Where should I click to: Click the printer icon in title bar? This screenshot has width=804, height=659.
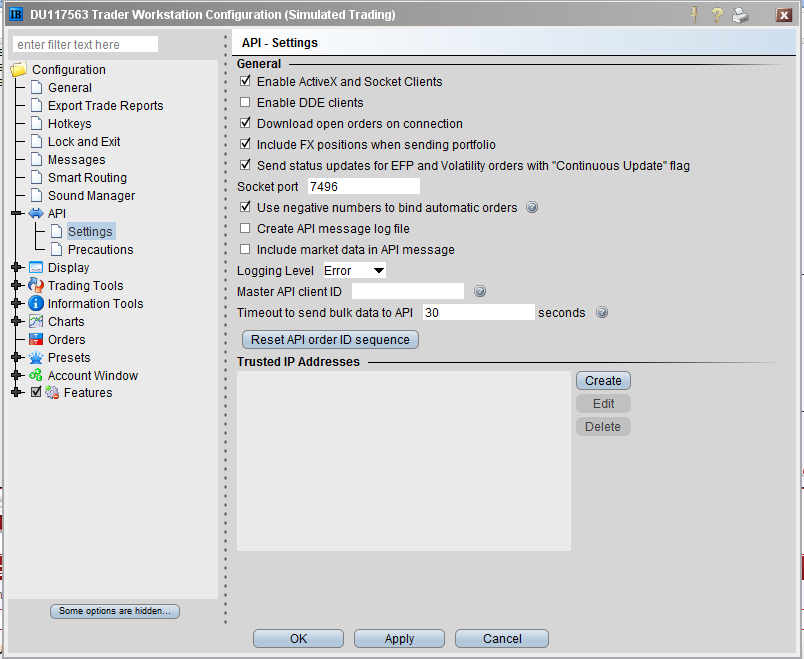740,15
